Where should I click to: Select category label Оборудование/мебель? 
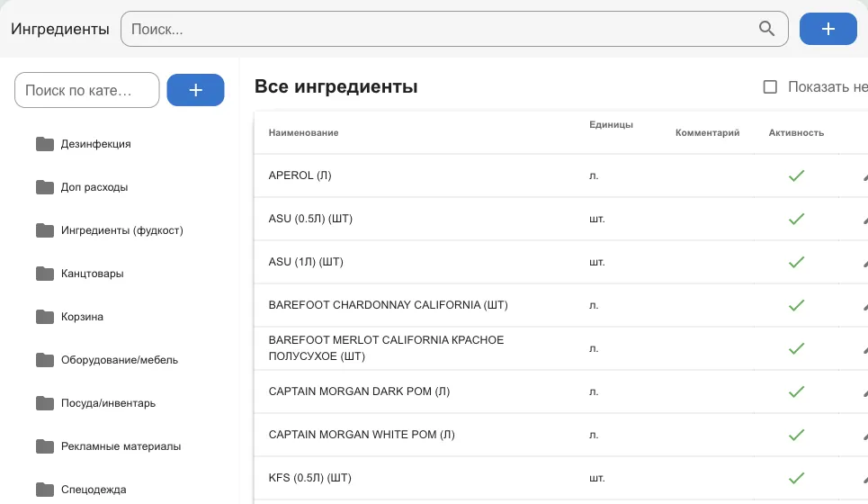(x=120, y=360)
